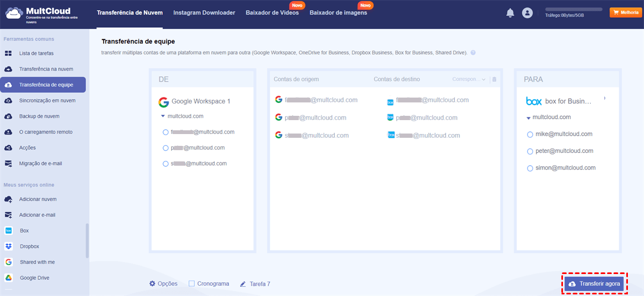This screenshot has height=296, width=644.
Task: Select p...@multcloud.com radio in DE panel
Action: tap(165, 148)
